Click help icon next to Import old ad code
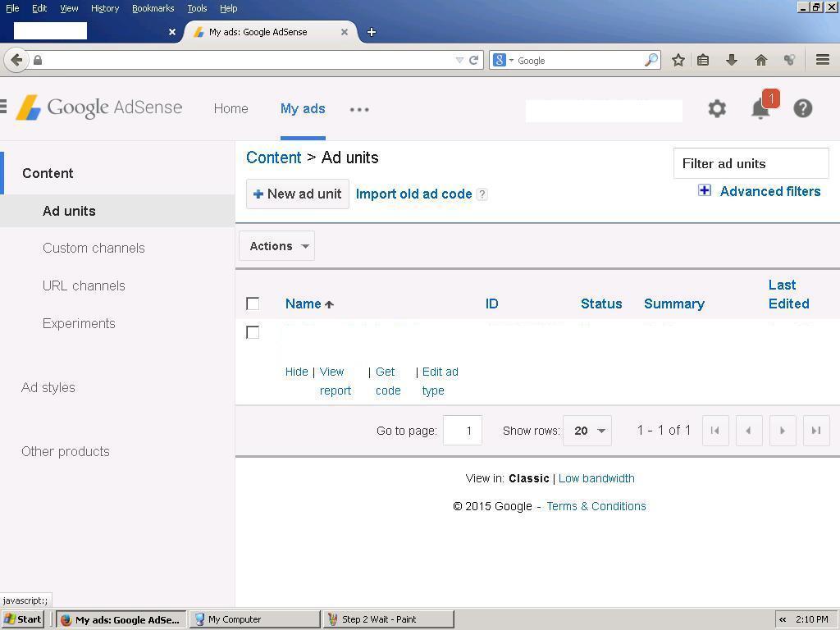The height and width of the screenshot is (630, 840). pos(482,194)
